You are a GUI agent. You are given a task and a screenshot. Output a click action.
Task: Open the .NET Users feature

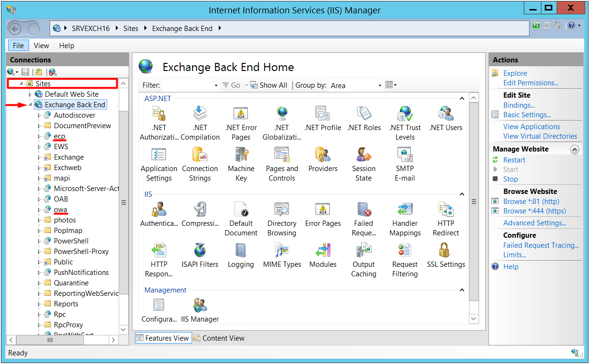pos(446,119)
